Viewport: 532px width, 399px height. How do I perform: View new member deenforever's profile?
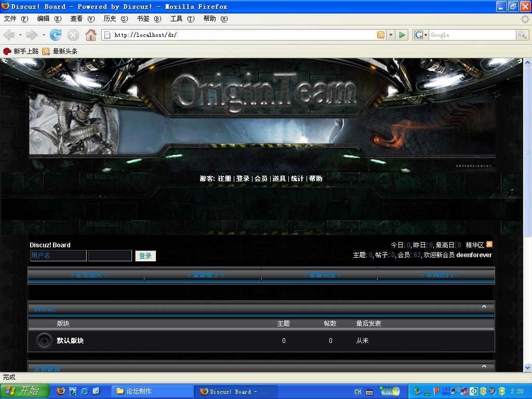(x=474, y=255)
